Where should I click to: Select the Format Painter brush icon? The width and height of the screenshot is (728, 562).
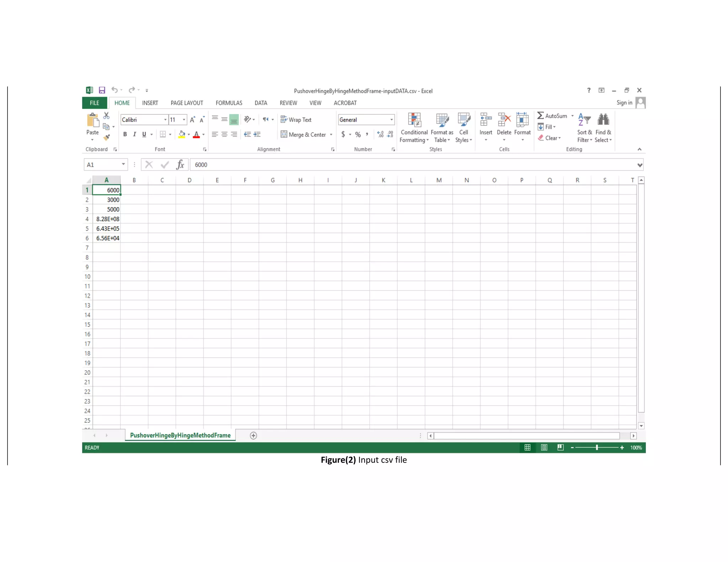(106, 137)
